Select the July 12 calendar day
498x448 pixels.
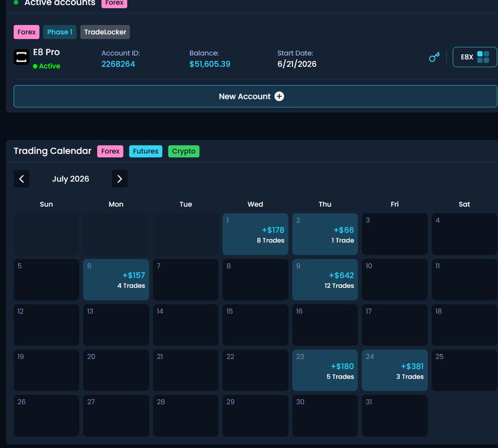tap(46, 325)
